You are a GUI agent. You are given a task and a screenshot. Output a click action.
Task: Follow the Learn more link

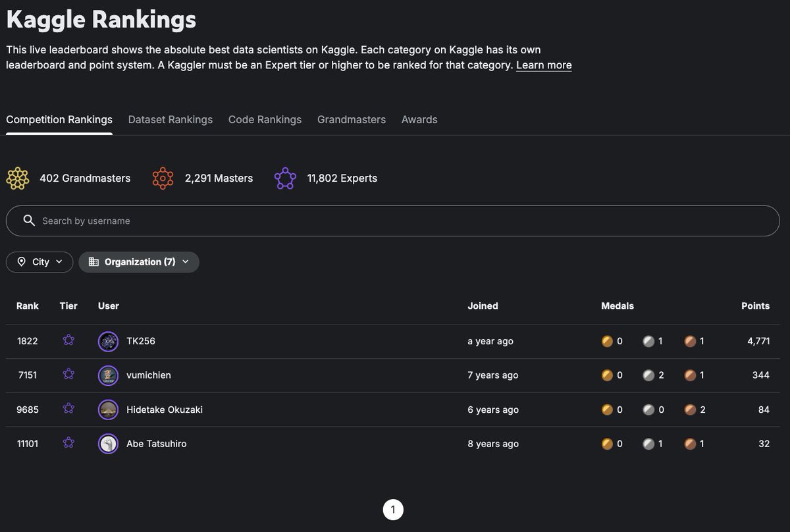click(544, 65)
